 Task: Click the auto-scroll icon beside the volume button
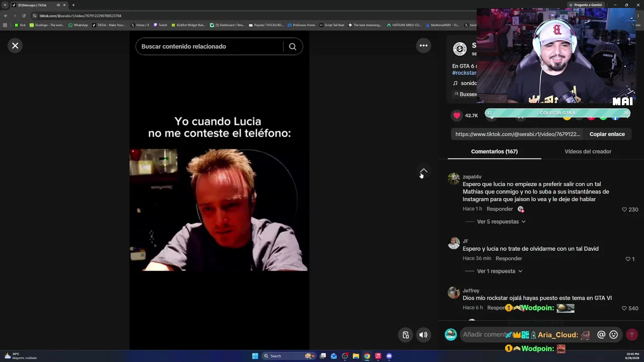coord(406,335)
